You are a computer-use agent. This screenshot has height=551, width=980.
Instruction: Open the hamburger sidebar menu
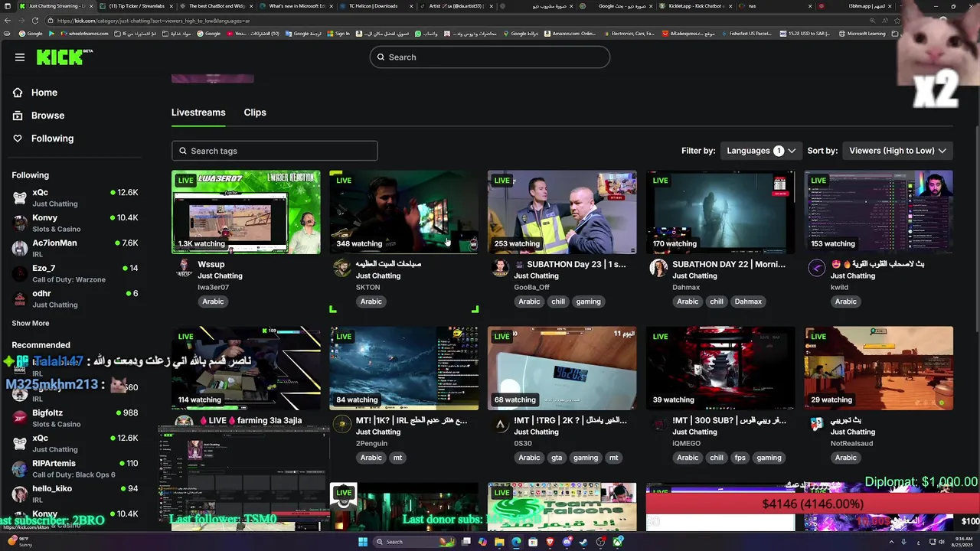point(20,57)
